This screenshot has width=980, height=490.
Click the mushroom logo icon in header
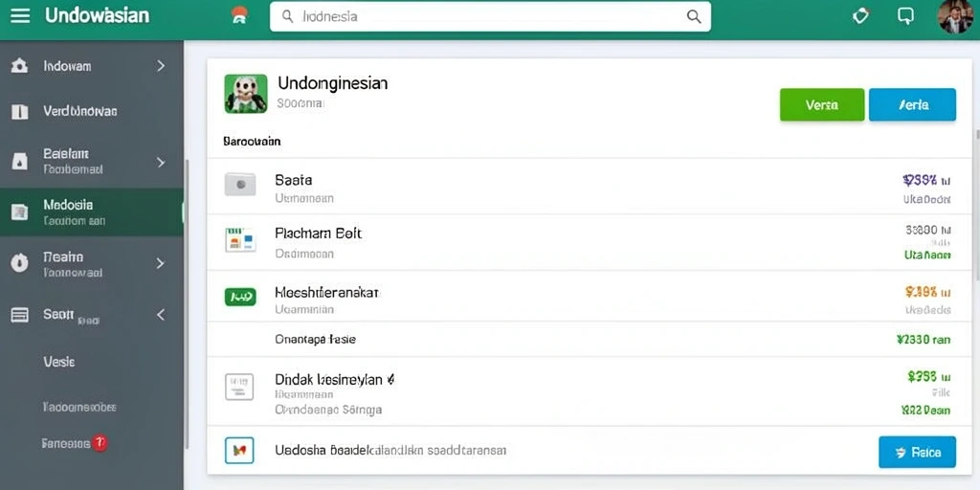238,15
